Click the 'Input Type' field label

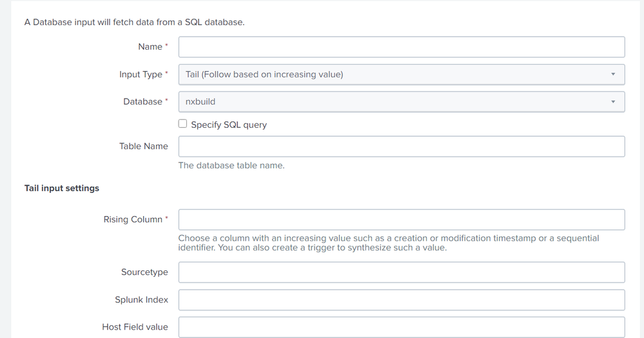(141, 74)
